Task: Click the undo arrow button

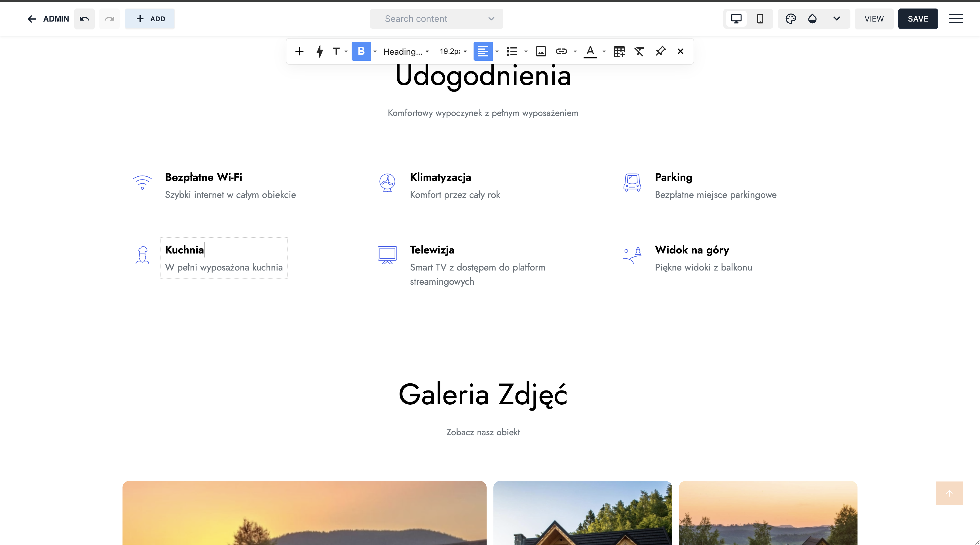Action: [x=85, y=19]
